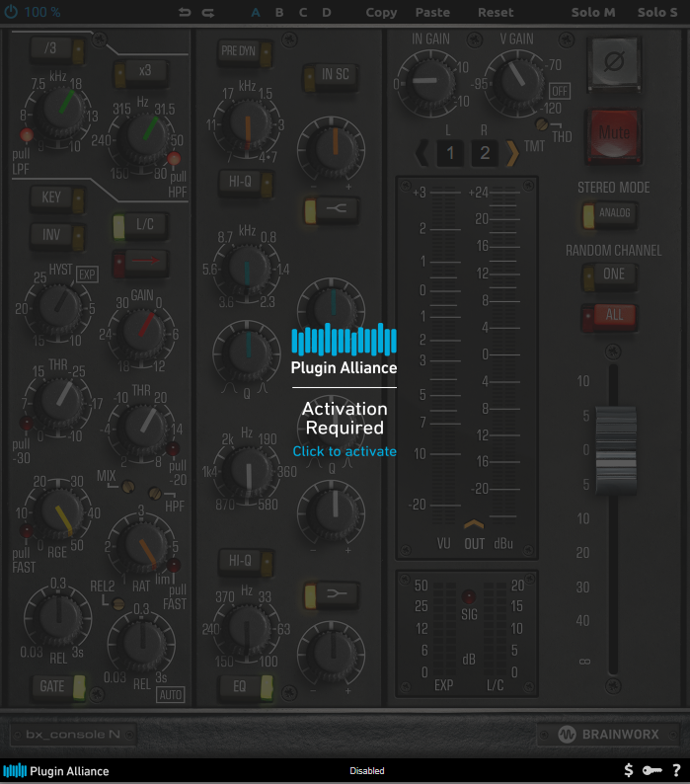Click the Reset button
Image resolution: width=690 pixels, height=784 pixels.
pos(496,13)
